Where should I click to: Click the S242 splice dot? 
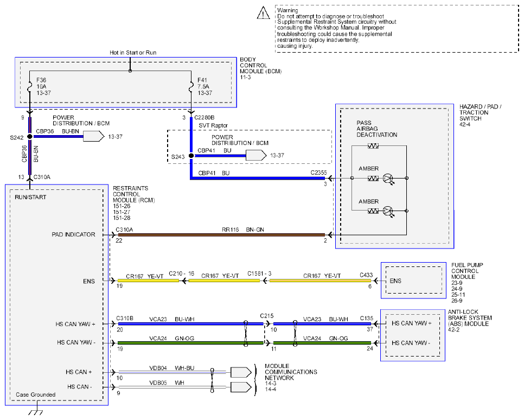[30, 136]
